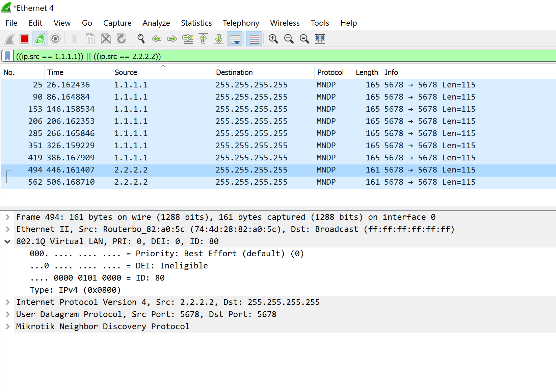
Task: Open the find packet magnifier
Action: pyautogui.click(x=141, y=39)
